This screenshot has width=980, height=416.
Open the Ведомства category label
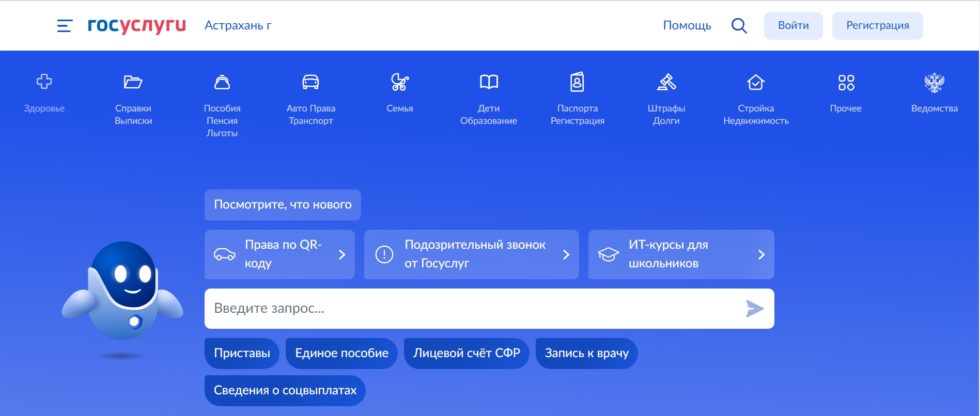935,108
